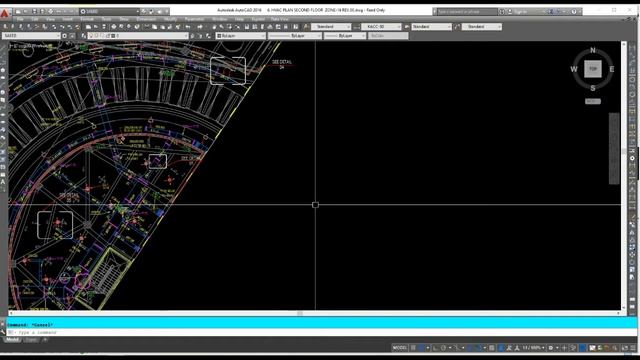Toggle ortho mode in status bar
640x360 pixels.
pos(436,348)
